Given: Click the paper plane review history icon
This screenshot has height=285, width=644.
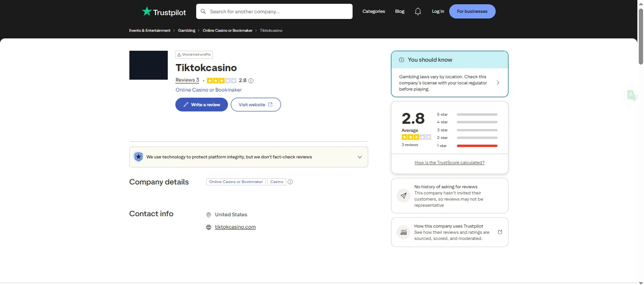Looking at the screenshot, I should 404,195.
